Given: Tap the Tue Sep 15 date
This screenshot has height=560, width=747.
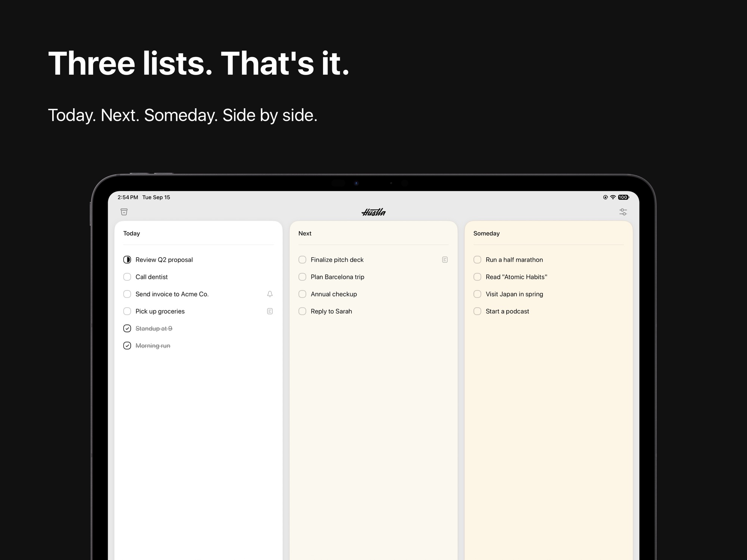Looking at the screenshot, I should [156, 197].
